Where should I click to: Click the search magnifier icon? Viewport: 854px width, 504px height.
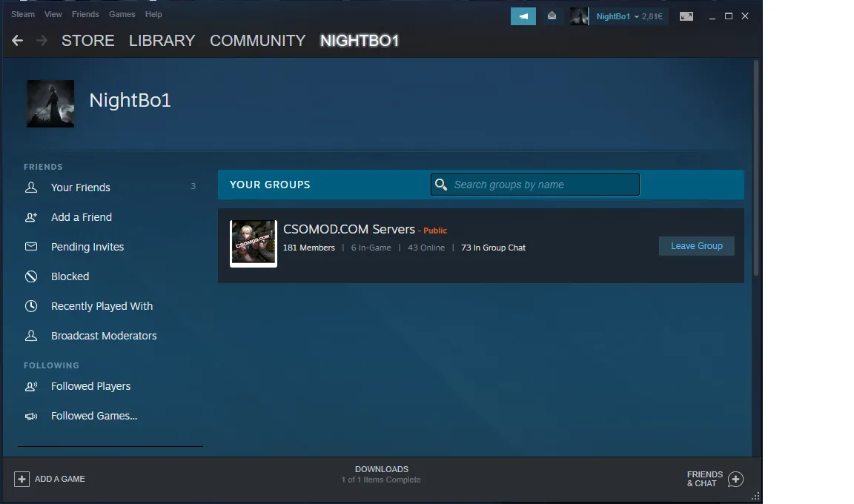440,185
